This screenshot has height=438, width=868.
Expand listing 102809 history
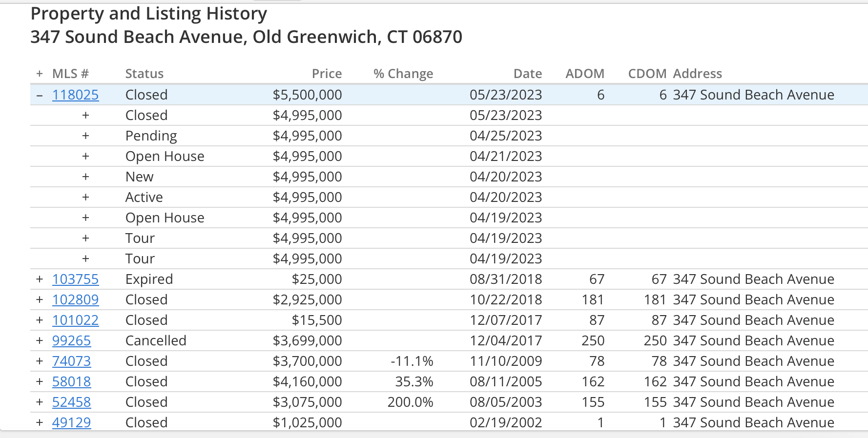click(40, 300)
